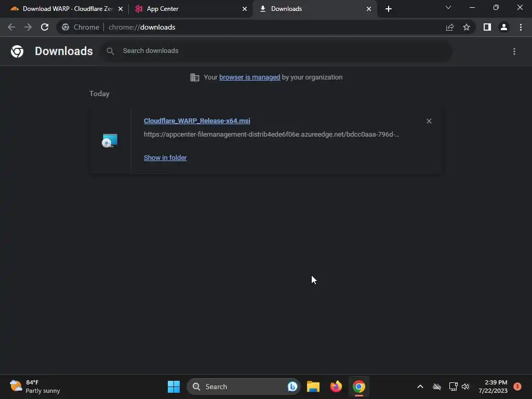Launch Firefox from the taskbar
This screenshot has width=532, height=399.
336,387
